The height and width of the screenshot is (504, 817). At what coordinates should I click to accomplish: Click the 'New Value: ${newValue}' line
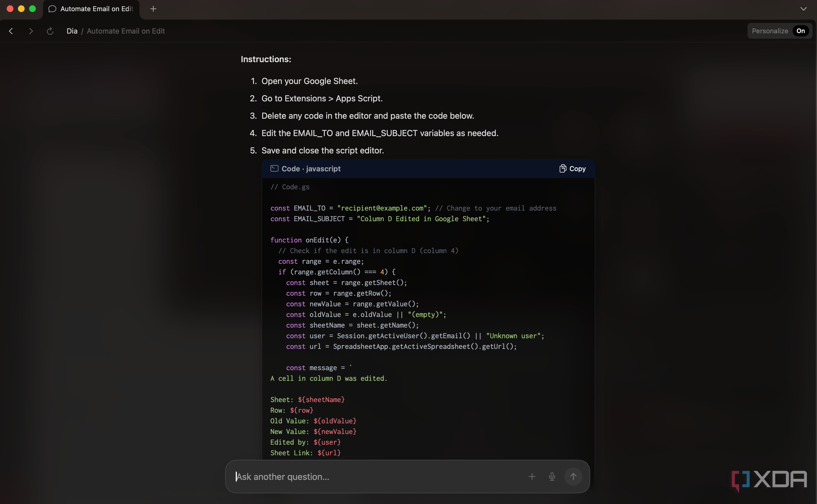(313, 432)
